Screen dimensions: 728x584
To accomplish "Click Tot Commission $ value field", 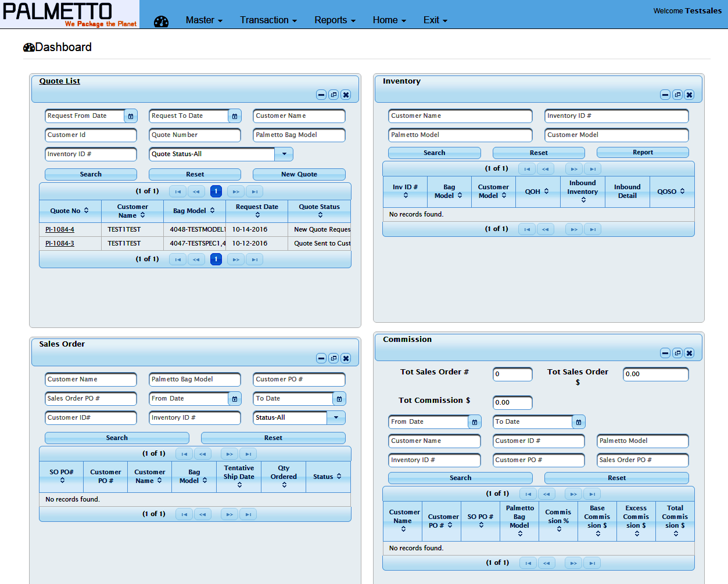I will pyautogui.click(x=512, y=403).
